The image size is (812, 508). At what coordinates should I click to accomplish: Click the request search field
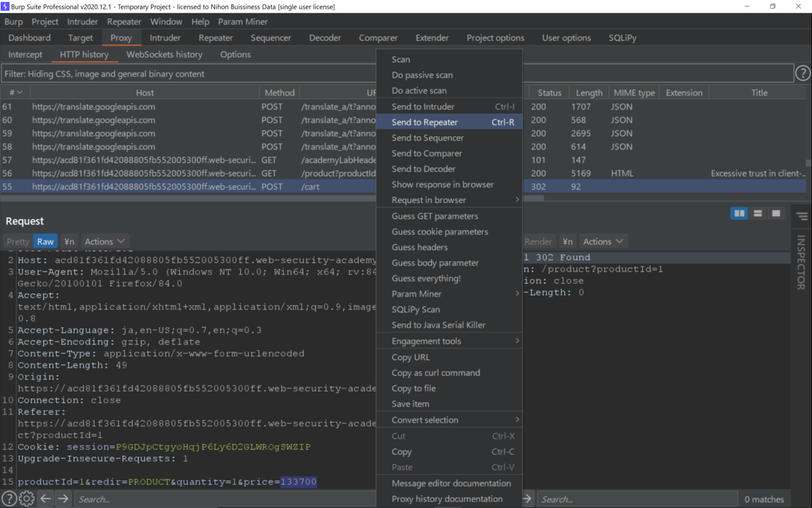coord(223,499)
